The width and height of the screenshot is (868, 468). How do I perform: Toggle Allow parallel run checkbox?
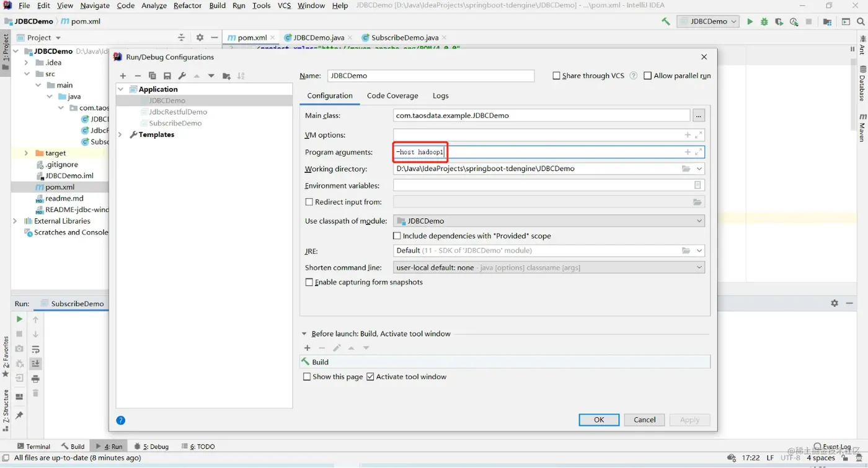point(648,76)
